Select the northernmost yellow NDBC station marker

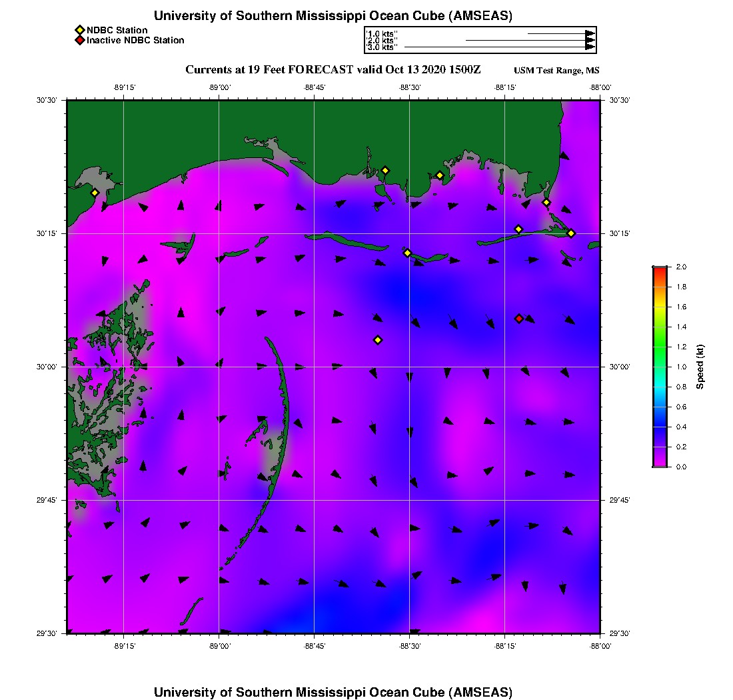tap(385, 171)
